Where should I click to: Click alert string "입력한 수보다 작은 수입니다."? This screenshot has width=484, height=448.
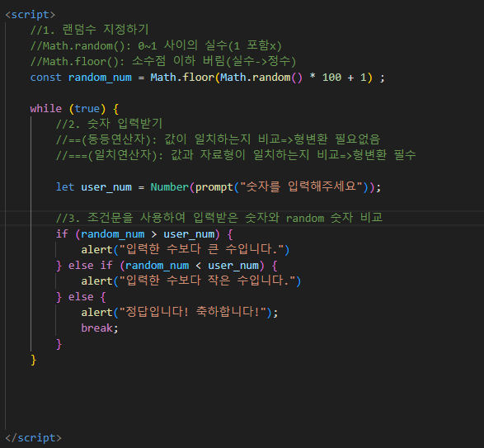[x=208, y=281]
